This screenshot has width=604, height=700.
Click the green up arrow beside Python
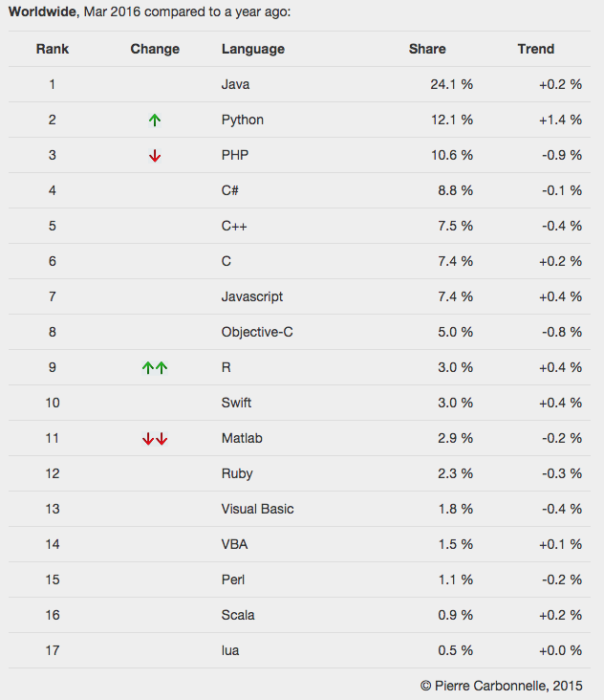155,120
